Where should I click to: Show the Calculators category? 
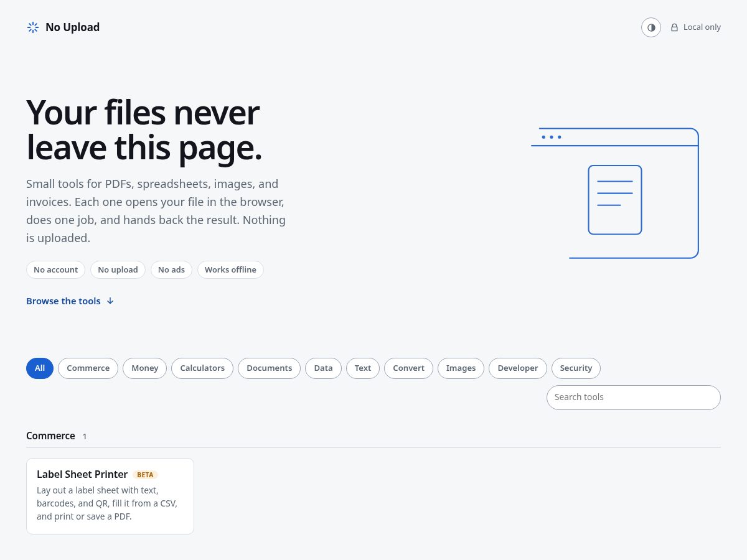[x=202, y=368]
